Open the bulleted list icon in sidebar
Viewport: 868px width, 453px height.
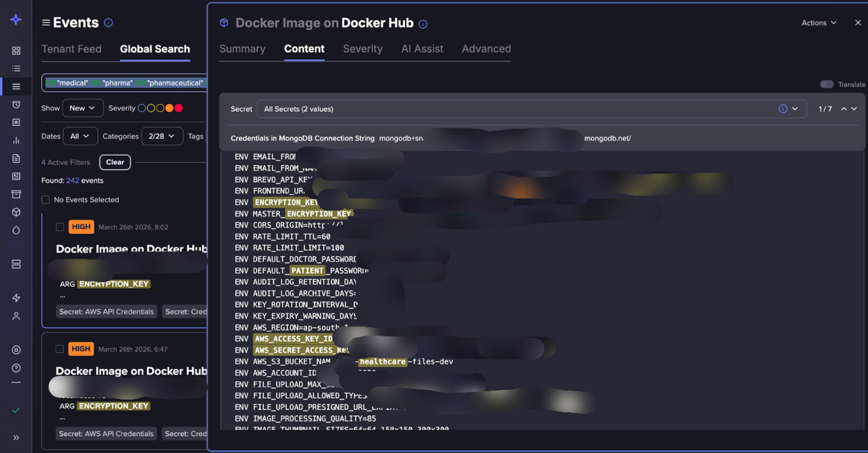click(16, 69)
